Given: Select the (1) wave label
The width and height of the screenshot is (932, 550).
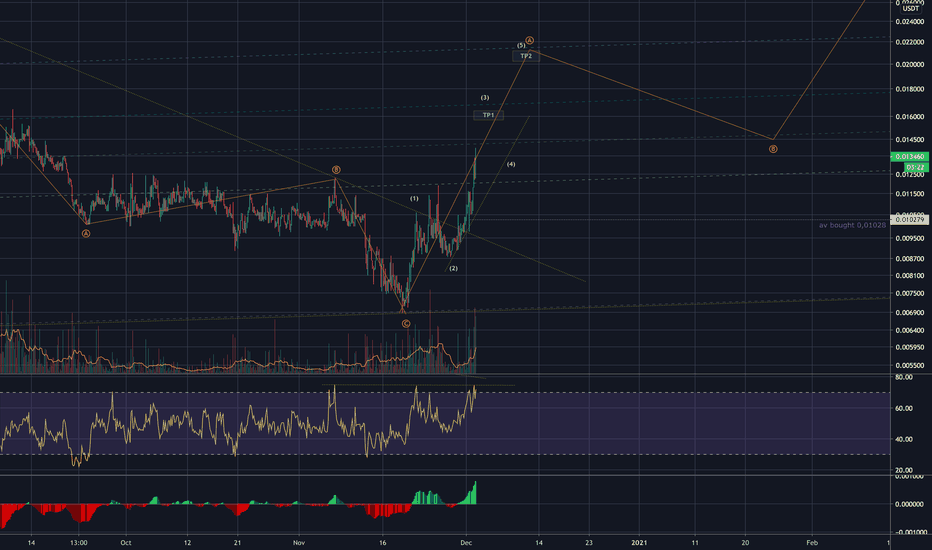Looking at the screenshot, I should (414, 199).
